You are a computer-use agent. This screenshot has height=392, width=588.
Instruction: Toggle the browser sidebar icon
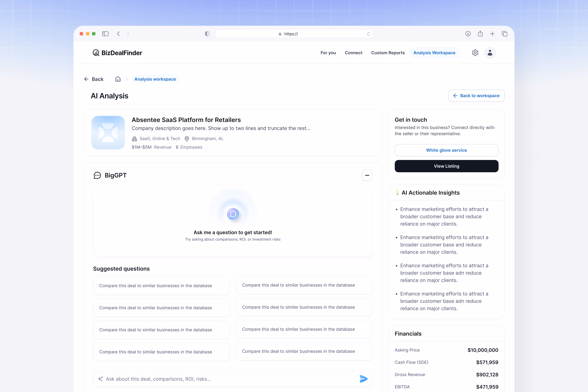pos(105,34)
